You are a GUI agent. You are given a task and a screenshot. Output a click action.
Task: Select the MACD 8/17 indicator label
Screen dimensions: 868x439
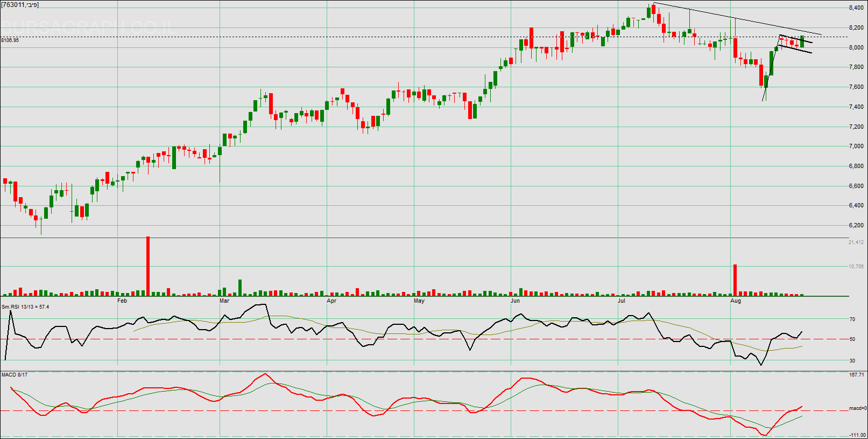pos(15,374)
